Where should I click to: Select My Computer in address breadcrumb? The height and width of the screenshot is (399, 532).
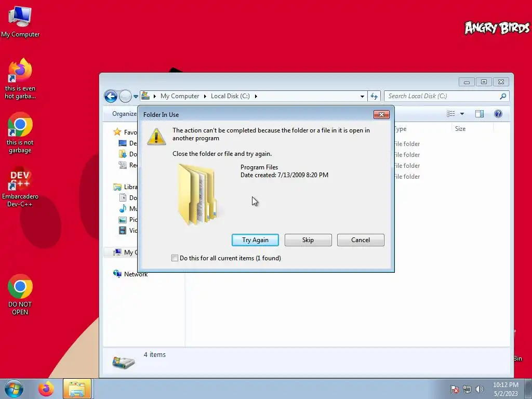click(179, 96)
